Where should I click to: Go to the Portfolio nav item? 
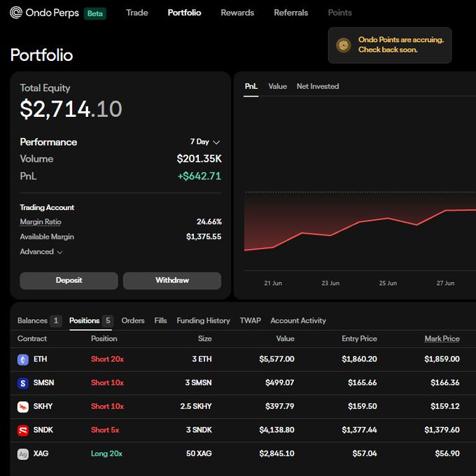(184, 13)
